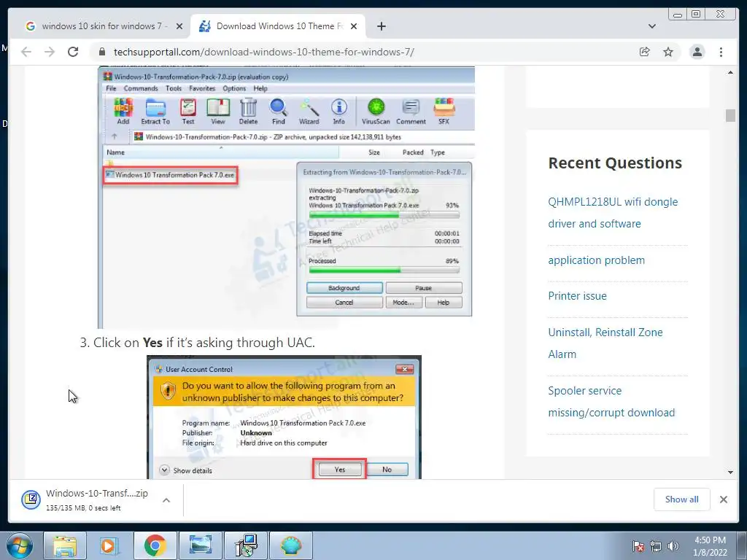Screen dimensions: 747x560
Task: Click the WinRAR extraction screenshot image
Action: point(286,198)
